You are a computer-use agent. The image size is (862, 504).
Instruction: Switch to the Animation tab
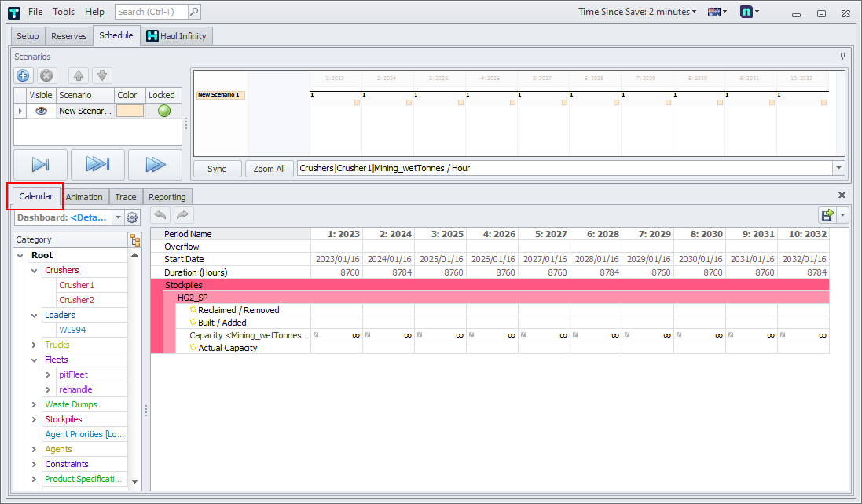[84, 197]
